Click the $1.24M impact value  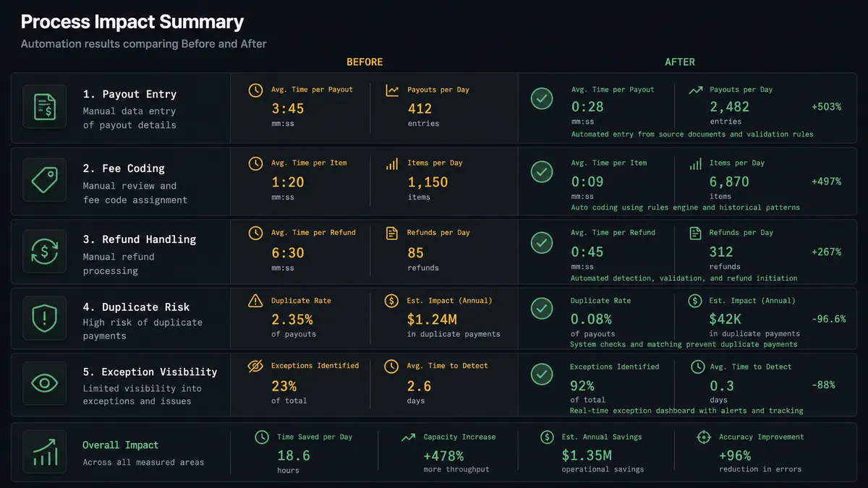point(432,319)
